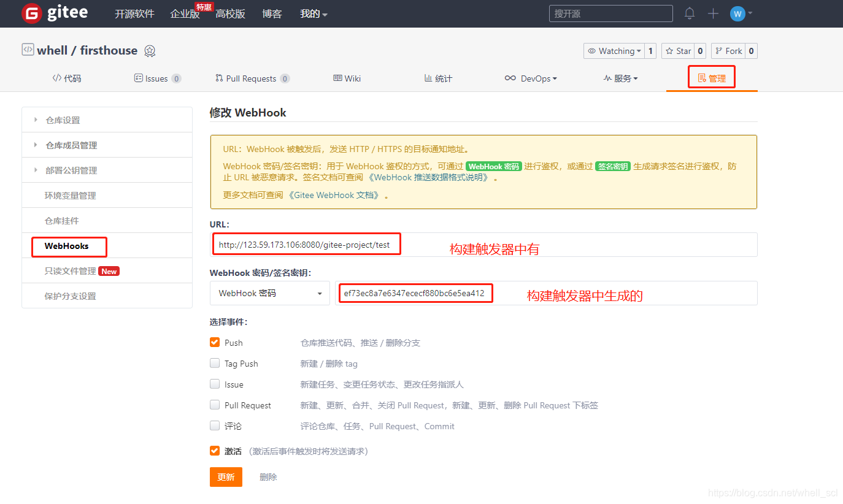Toggle the 激活 checkbox
This screenshot has width=843, height=504.
[215, 451]
